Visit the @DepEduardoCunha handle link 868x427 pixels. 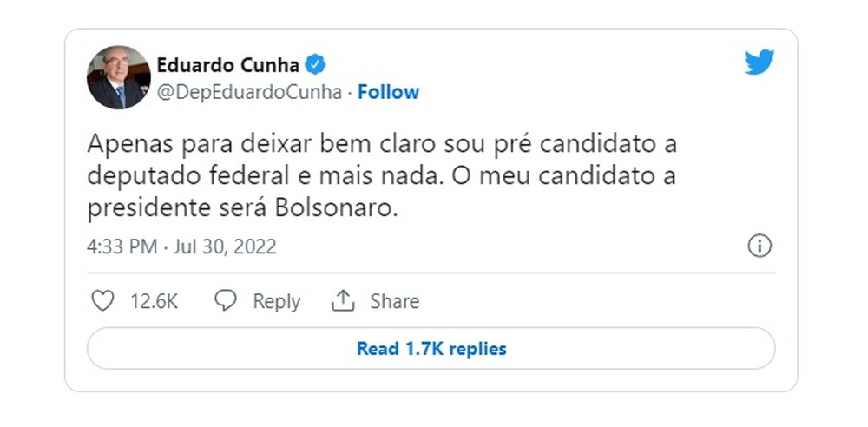click(249, 92)
